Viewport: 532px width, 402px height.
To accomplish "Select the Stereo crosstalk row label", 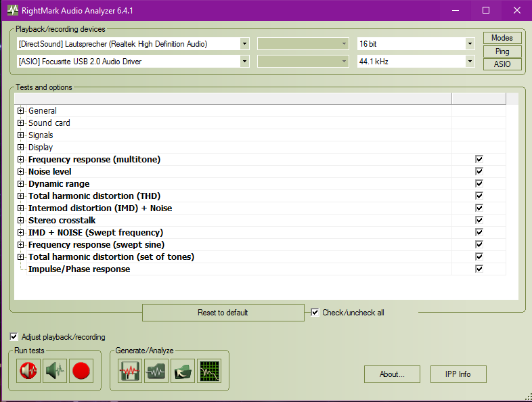I will coord(62,220).
